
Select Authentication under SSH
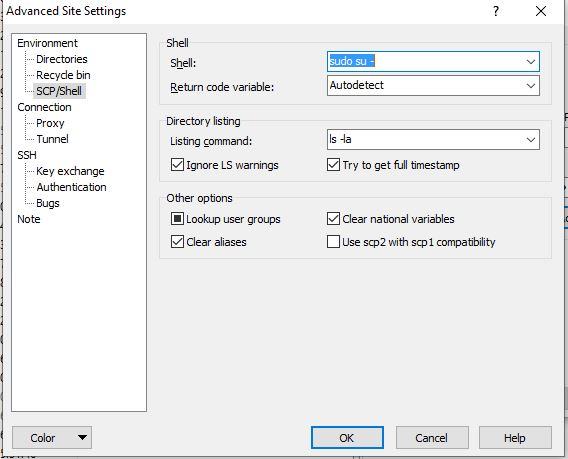(71, 187)
